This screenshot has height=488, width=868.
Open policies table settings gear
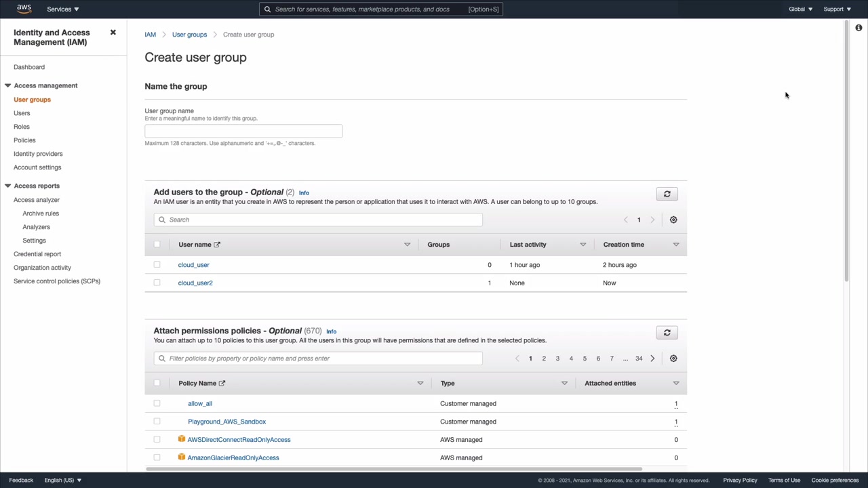click(673, 359)
